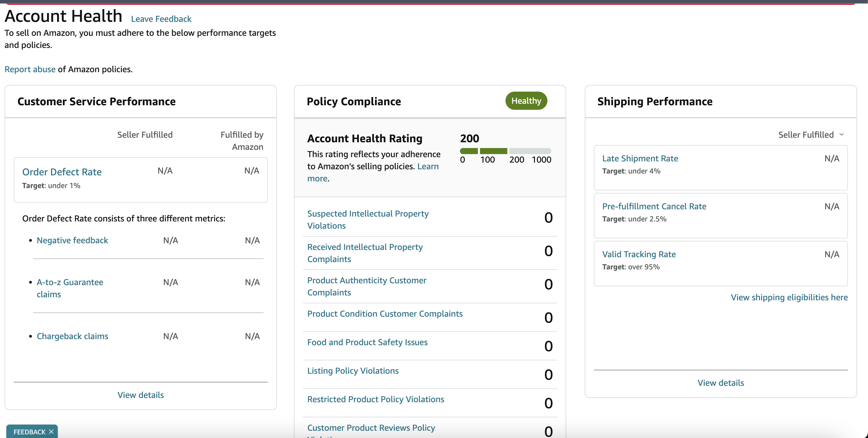Image resolution: width=868 pixels, height=438 pixels.
Task: Click the Customer Service Performance heading
Action: 96,101
